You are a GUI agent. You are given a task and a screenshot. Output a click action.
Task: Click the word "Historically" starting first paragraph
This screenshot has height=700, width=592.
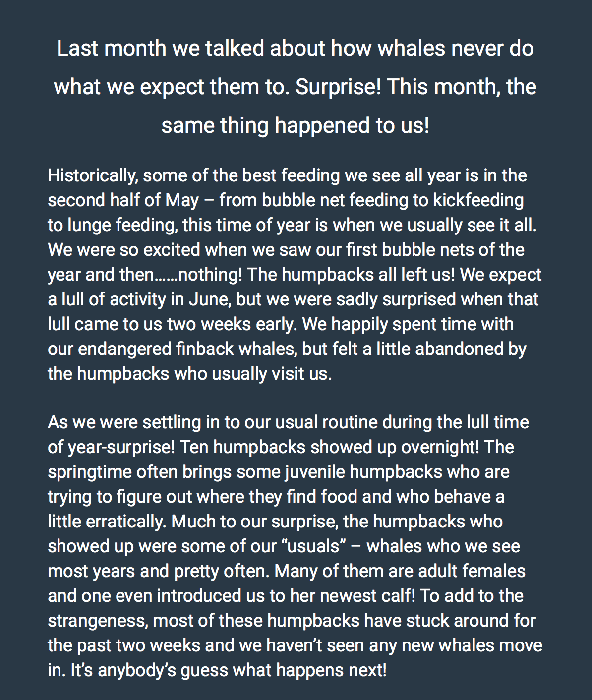(x=92, y=175)
